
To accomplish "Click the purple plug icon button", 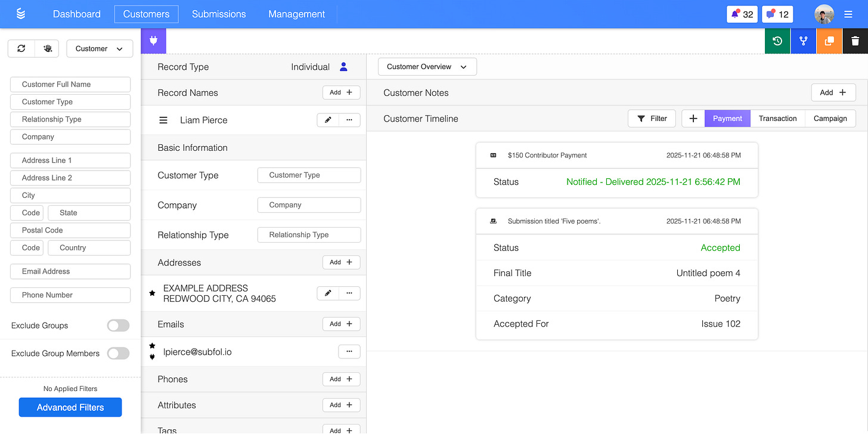I will tap(153, 41).
